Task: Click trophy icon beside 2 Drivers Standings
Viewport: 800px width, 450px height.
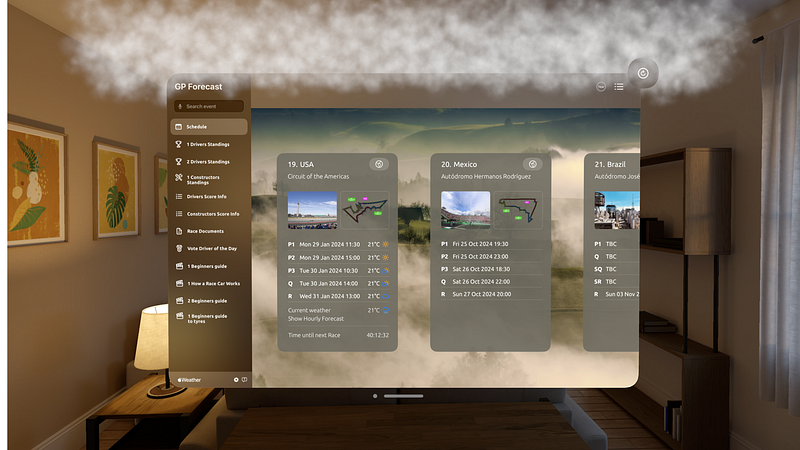Action: (x=179, y=162)
